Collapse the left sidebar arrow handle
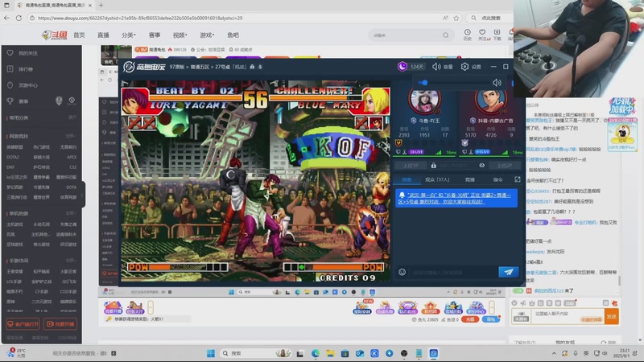Viewport: 644px width, 362px height. 82,195
